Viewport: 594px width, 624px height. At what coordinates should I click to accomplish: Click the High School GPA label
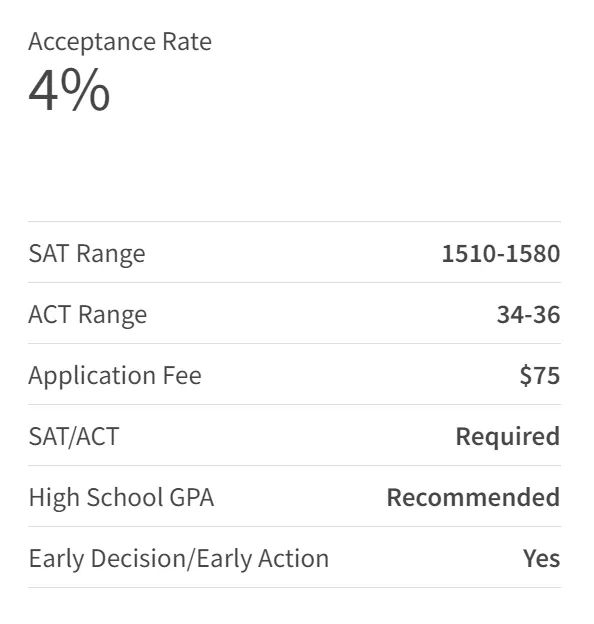121,498
